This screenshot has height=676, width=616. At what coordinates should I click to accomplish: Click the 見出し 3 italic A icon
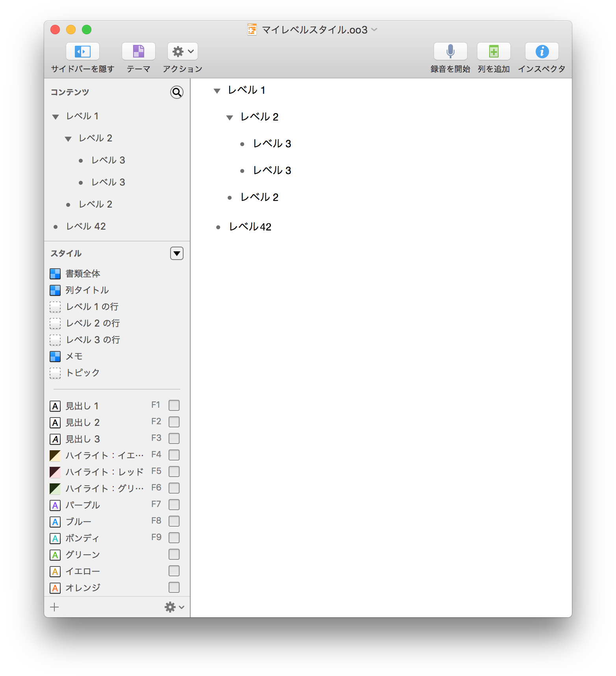[55, 439]
